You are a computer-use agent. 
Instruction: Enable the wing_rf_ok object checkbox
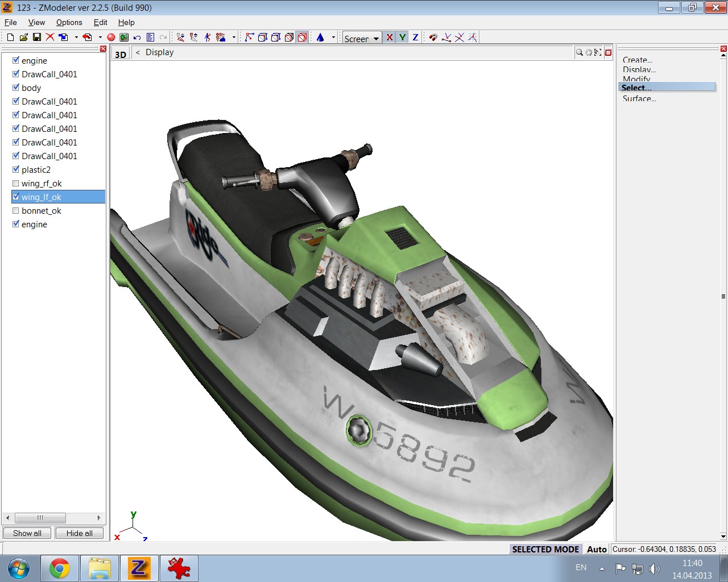16,184
